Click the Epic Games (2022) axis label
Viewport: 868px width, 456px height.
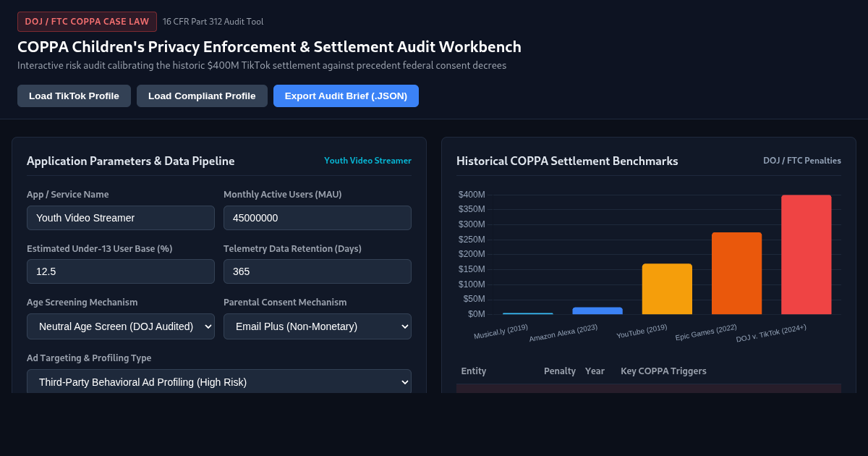tap(706, 332)
